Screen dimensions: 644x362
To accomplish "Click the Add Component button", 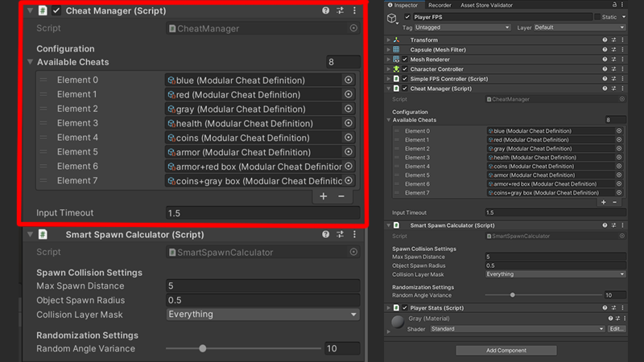I will click(x=506, y=350).
